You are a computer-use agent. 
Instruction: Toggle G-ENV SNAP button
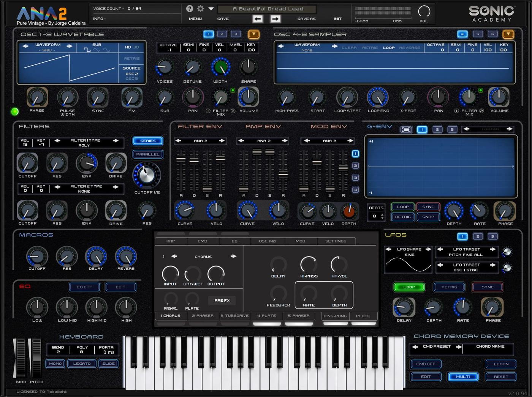pyautogui.click(x=428, y=217)
